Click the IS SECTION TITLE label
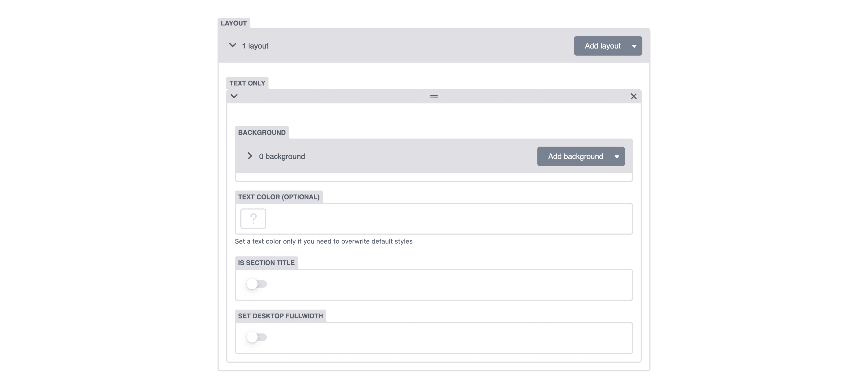868x389 pixels. [x=266, y=263]
